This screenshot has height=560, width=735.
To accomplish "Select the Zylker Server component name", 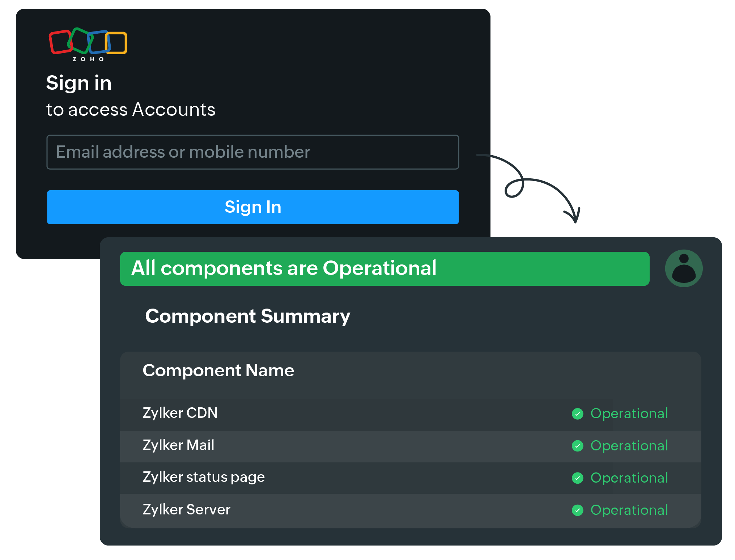I will coord(186,509).
